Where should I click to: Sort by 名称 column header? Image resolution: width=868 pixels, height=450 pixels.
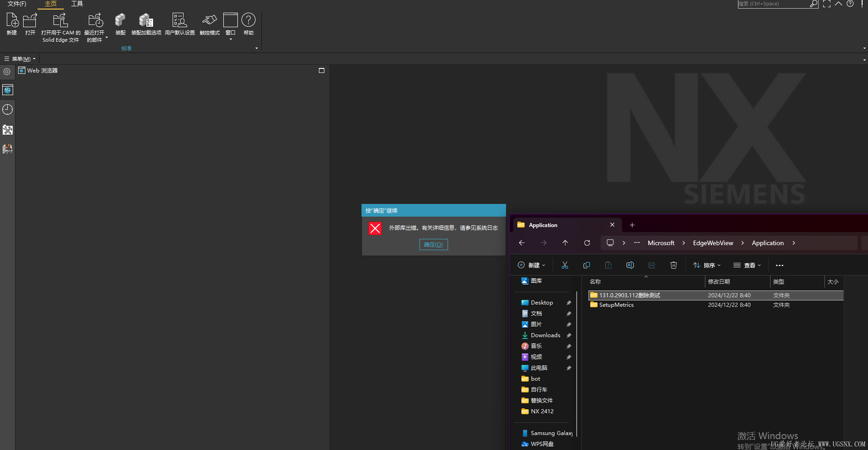(646, 281)
